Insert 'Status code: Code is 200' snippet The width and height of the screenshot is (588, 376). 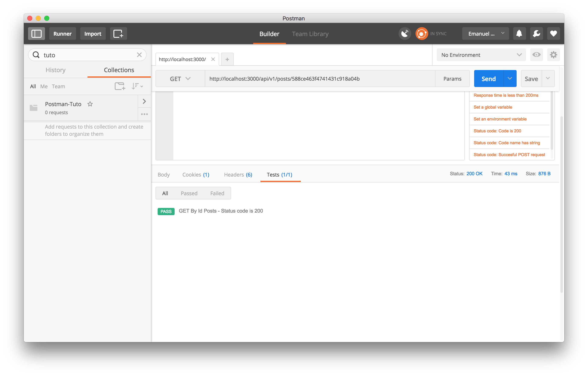pyautogui.click(x=497, y=131)
